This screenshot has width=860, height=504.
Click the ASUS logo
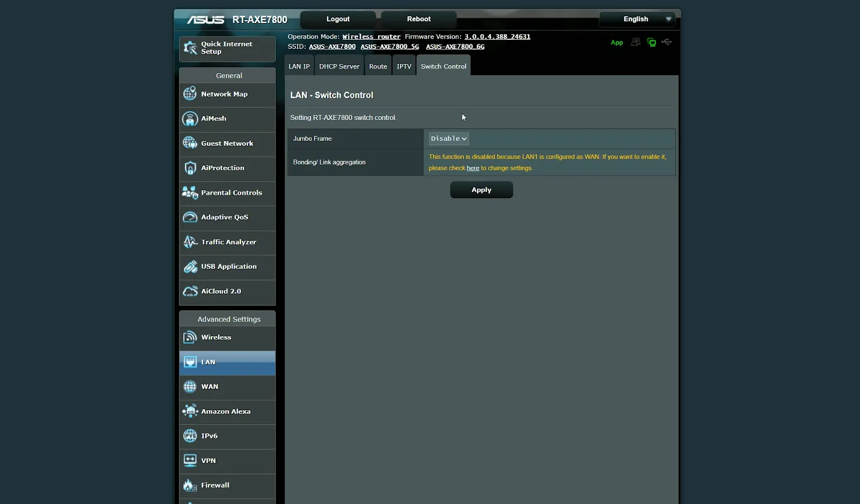(x=206, y=20)
